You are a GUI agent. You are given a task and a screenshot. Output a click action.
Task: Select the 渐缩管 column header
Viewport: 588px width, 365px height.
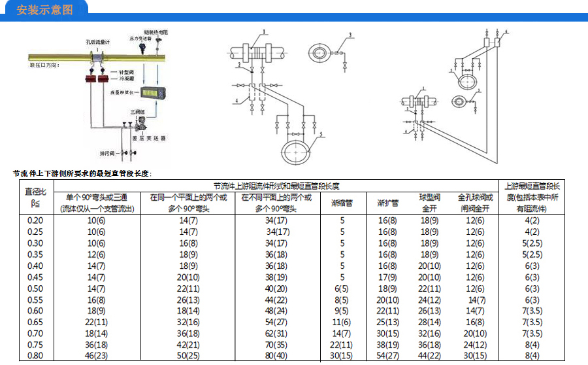click(342, 203)
